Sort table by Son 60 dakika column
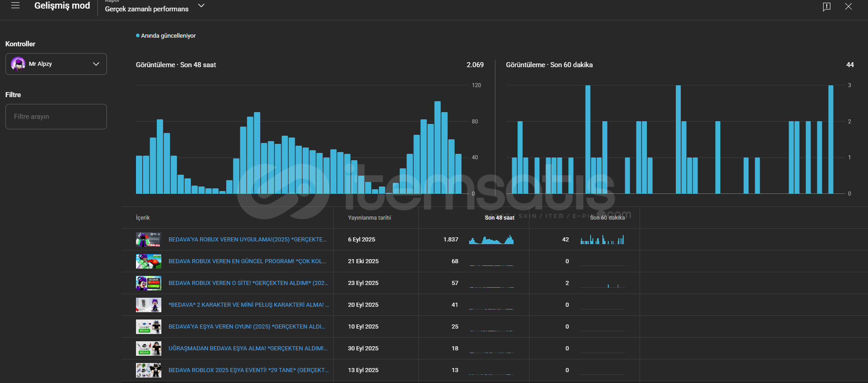This screenshot has height=383, width=868. 607,218
